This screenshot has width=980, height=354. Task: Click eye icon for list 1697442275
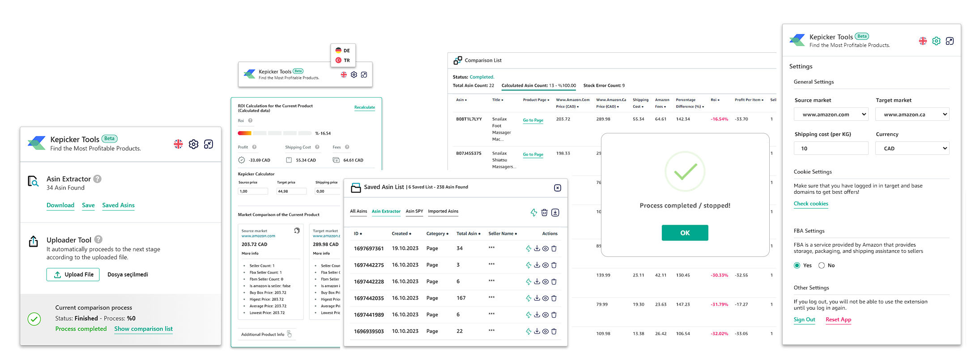point(545,265)
